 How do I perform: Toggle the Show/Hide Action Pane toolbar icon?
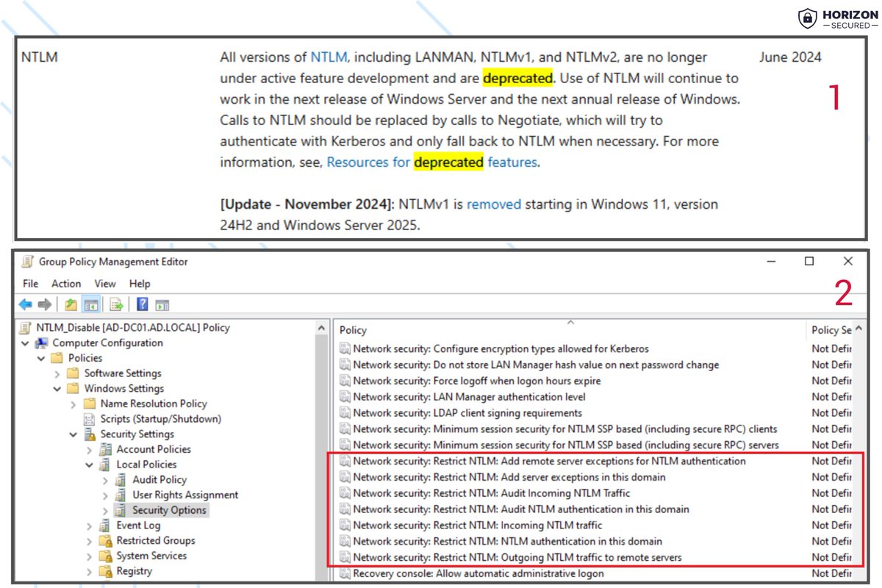(162, 304)
